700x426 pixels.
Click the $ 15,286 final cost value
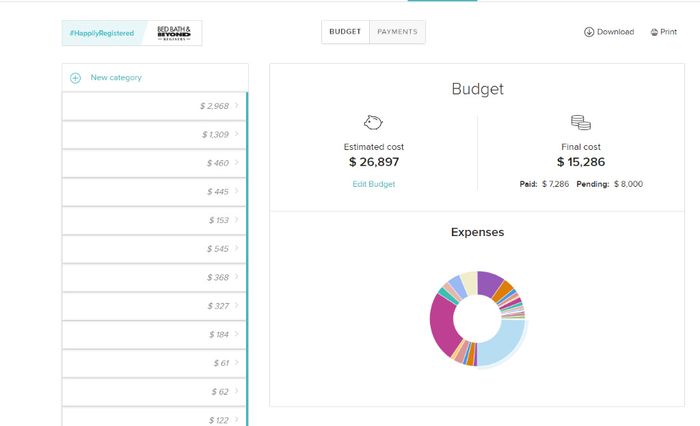581,162
